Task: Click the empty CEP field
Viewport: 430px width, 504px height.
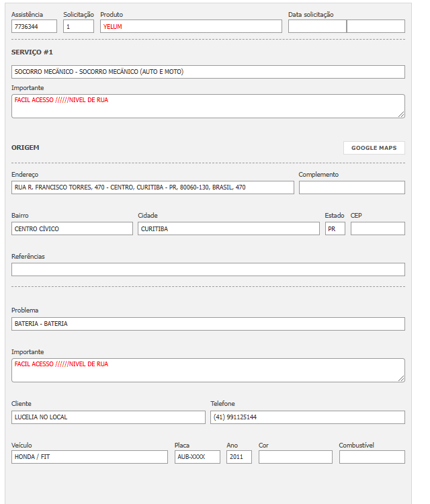Action: tap(378, 228)
